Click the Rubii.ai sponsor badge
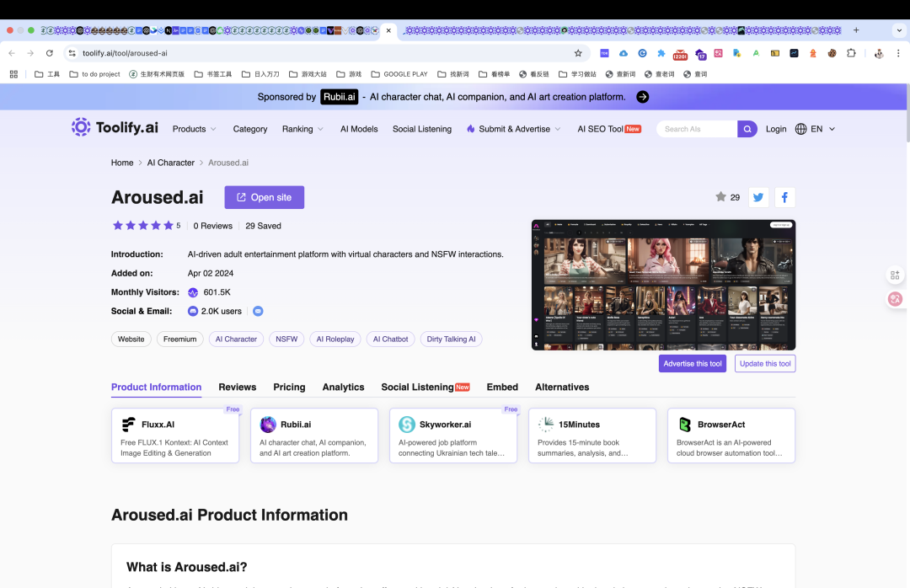The image size is (910, 588). 339,97
